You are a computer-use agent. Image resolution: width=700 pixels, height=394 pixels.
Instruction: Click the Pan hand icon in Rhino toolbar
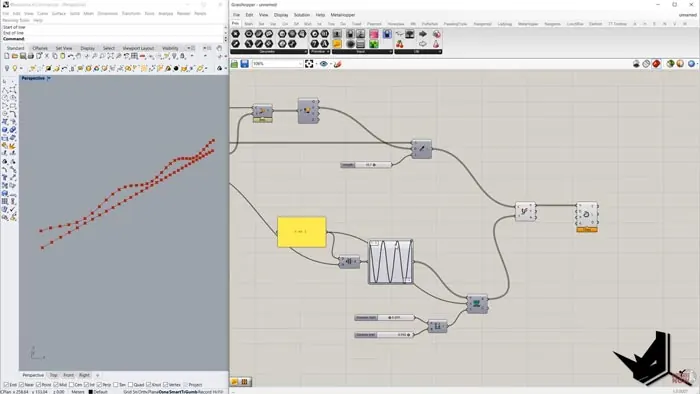[79, 56]
